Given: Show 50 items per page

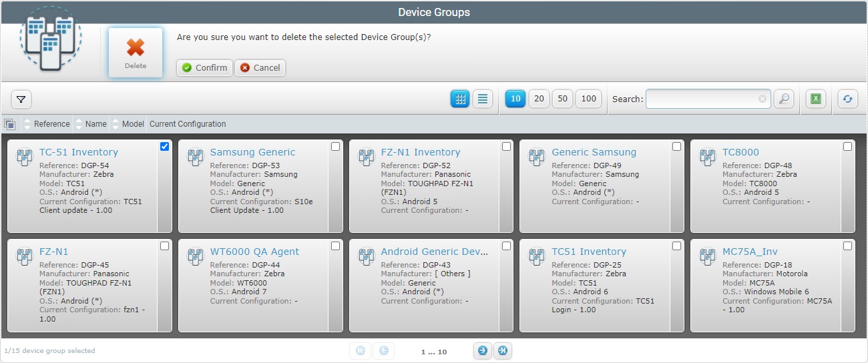Looking at the screenshot, I should [562, 99].
